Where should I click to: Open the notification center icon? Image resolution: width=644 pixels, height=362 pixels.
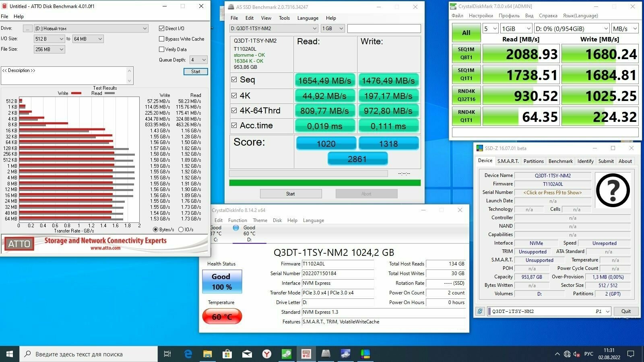point(631,354)
